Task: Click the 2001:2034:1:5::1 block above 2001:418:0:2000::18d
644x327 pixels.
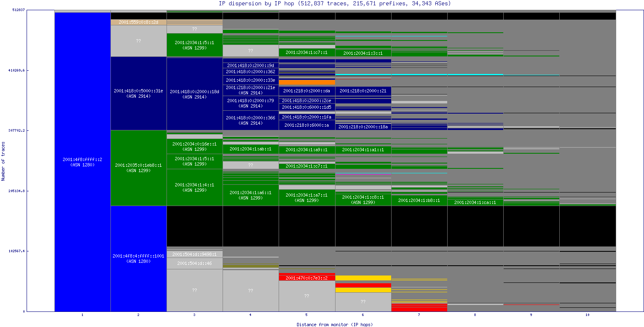Action: tap(194, 45)
